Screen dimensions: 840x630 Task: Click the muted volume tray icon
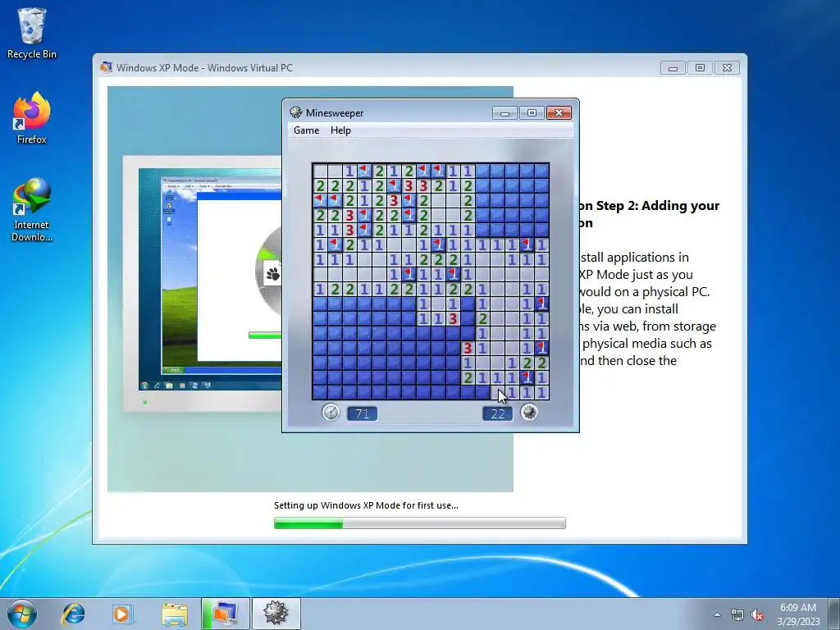coord(756,615)
